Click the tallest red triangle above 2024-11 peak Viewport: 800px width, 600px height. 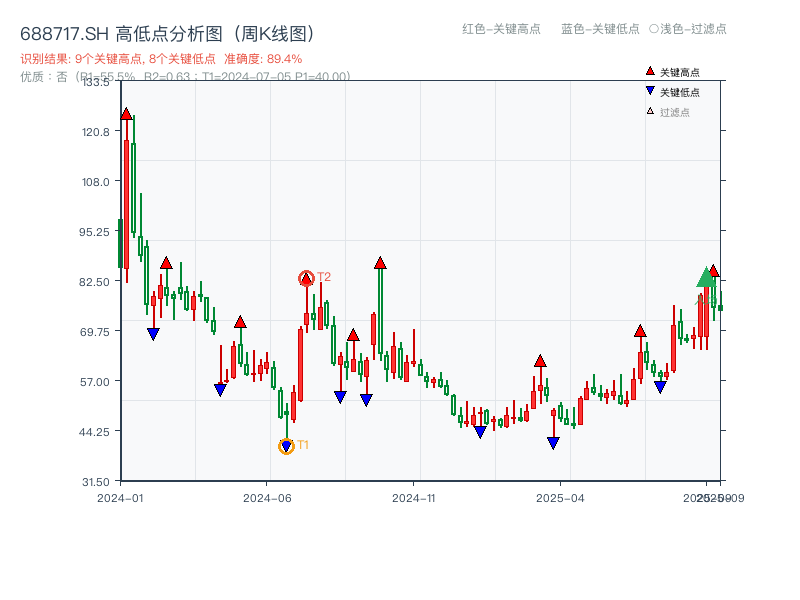coord(380,263)
